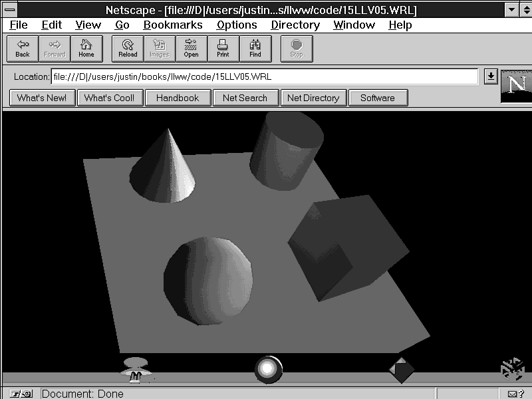This screenshot has width=532, height=399.
Task: Click the security key status icon
Action: [20, 394]
